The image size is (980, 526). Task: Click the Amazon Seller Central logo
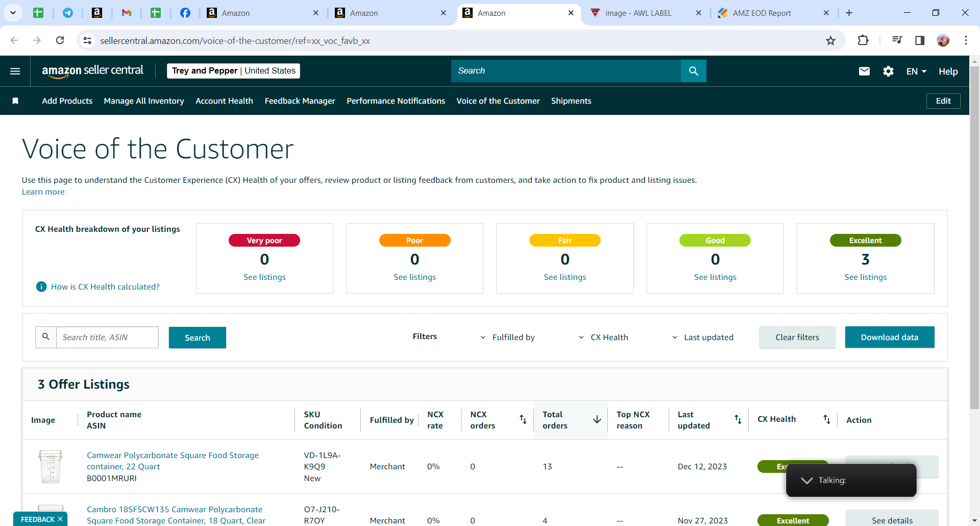[92, 71]
